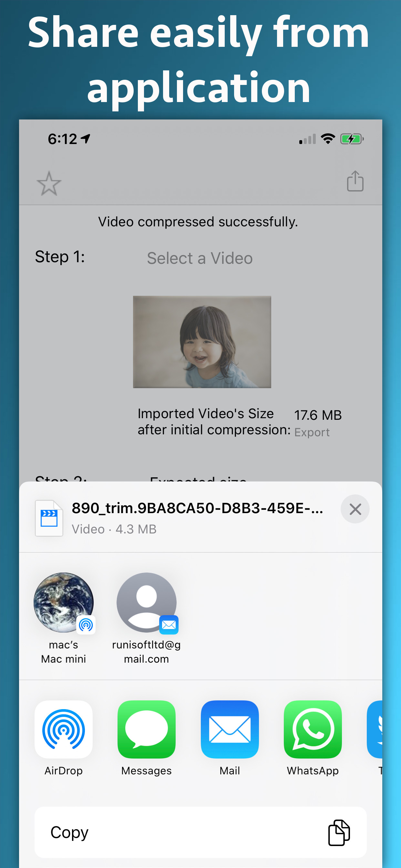401x868 pixels.
Task: Tap the 890_trim file name header
Action: 198,508
